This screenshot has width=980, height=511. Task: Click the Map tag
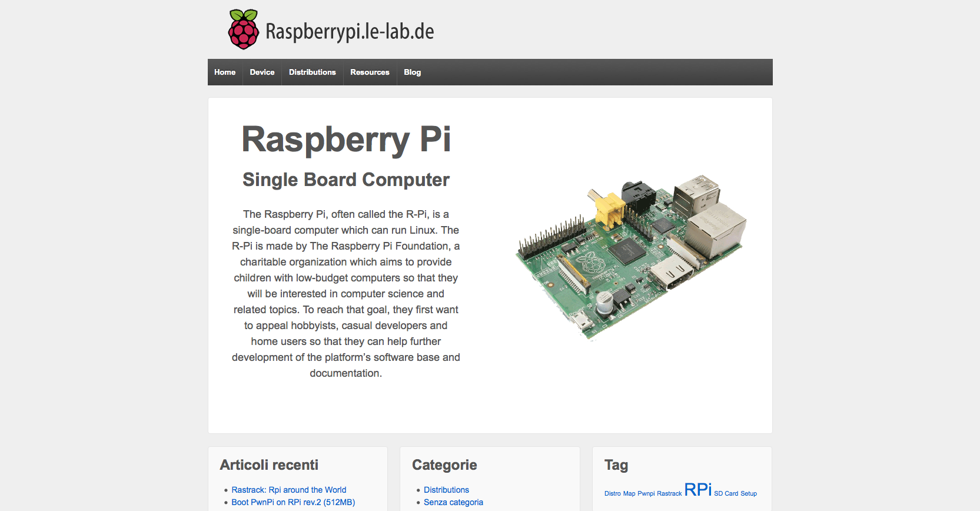[x=629, y=493]
